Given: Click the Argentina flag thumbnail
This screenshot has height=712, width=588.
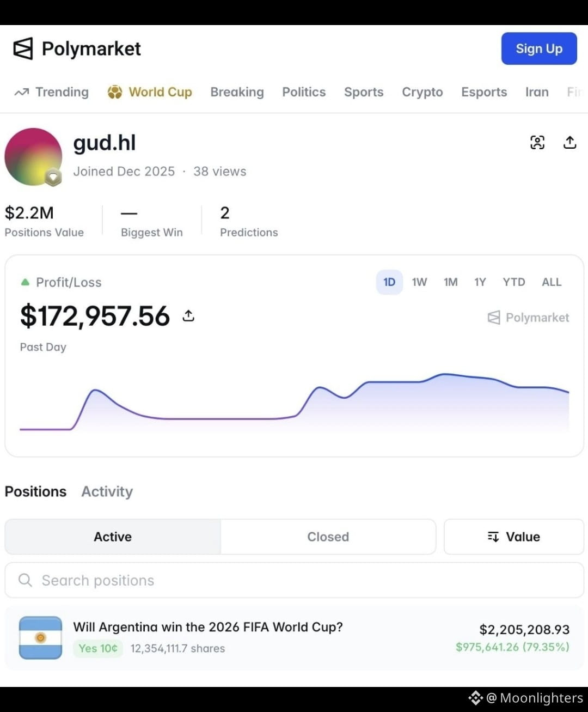Looking at the screenshot, I should coord(40,638).
